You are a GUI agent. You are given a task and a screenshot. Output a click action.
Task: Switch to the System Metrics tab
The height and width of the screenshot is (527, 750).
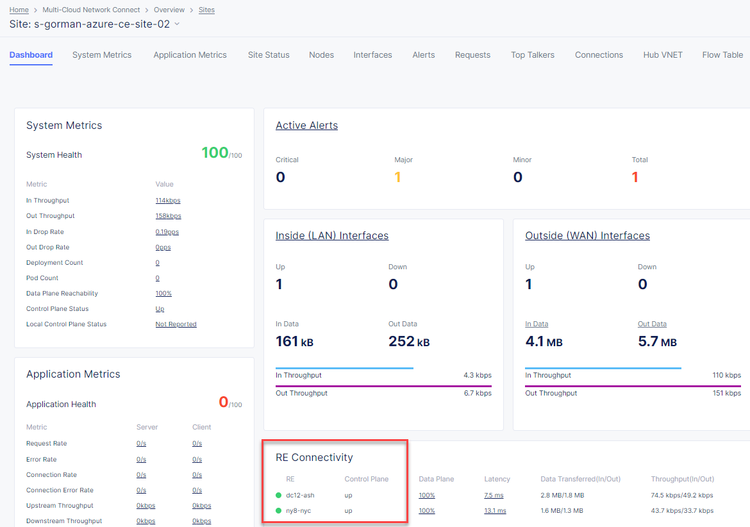tap(102, 55)
